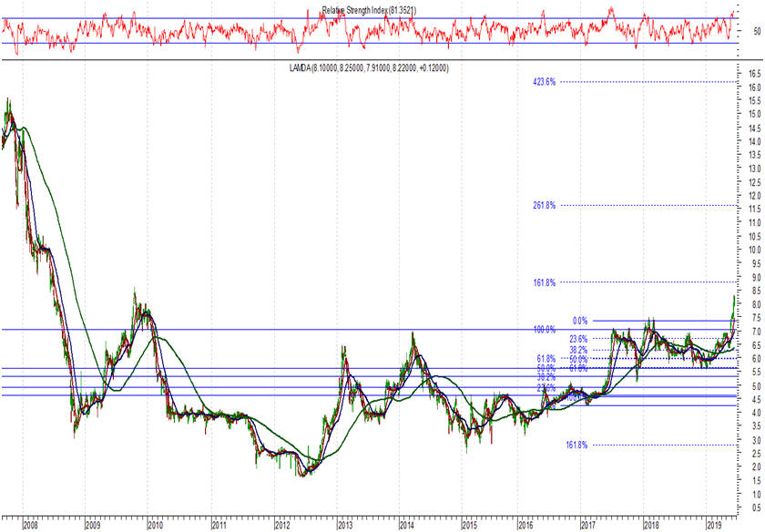765x532 pixels.
Task: Click the 5.0 price axis value
Action: (x=756, y=386)
